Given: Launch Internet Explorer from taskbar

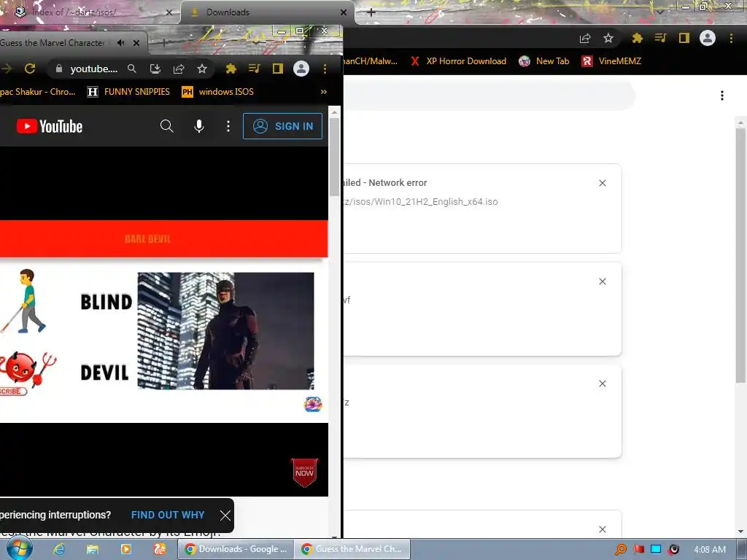Looking at the screenshot, I should coord(59,550).
